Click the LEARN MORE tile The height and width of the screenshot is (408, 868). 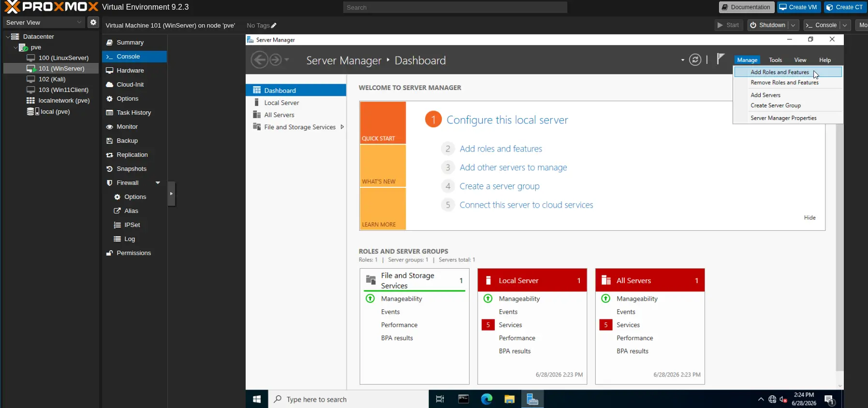(x=383, y=209)
